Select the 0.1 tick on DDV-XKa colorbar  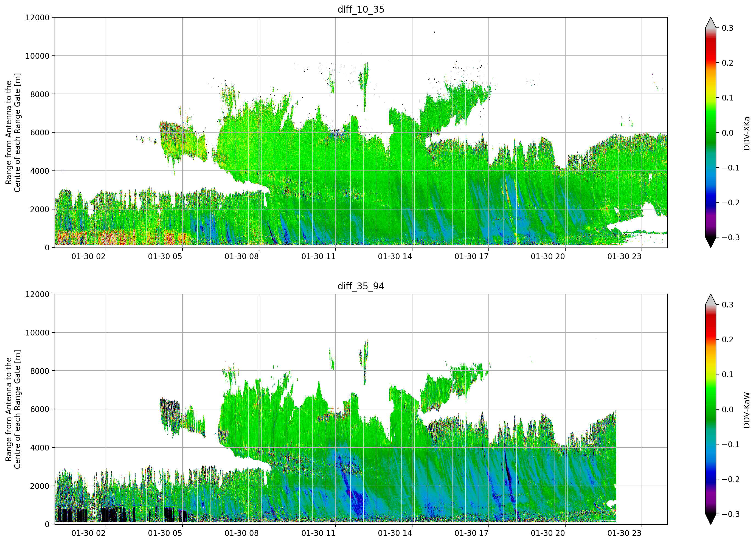tap(728, 98)
